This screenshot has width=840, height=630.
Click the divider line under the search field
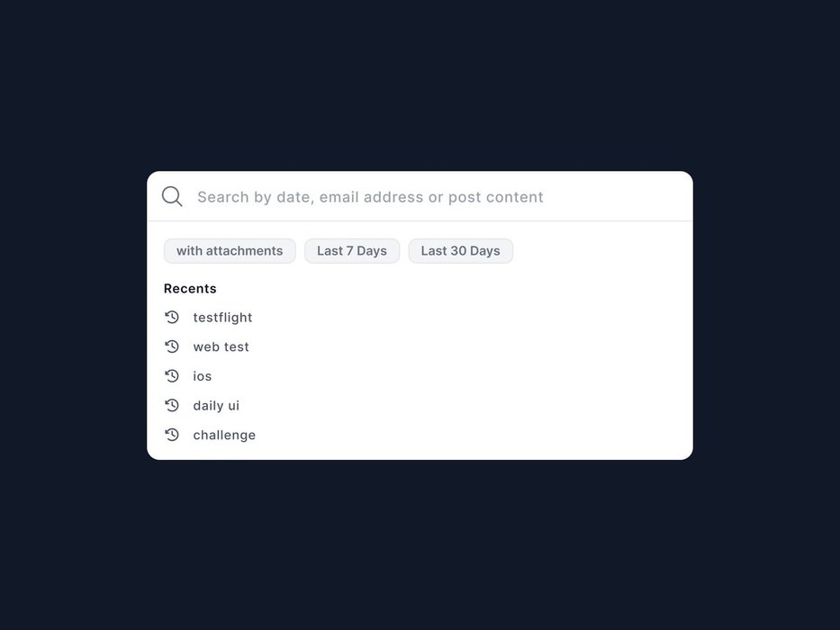tap(420, 221)
